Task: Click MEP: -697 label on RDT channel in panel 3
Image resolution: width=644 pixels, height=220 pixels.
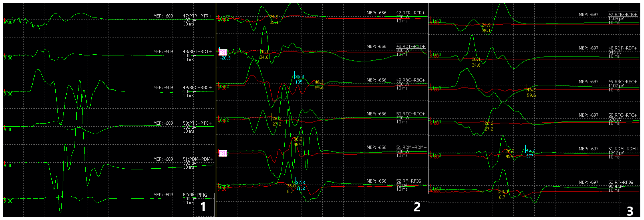Action: [x=588, y=48]
